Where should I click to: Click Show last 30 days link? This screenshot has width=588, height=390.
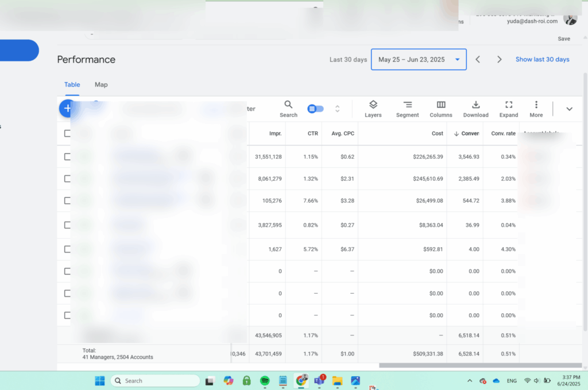542,60
